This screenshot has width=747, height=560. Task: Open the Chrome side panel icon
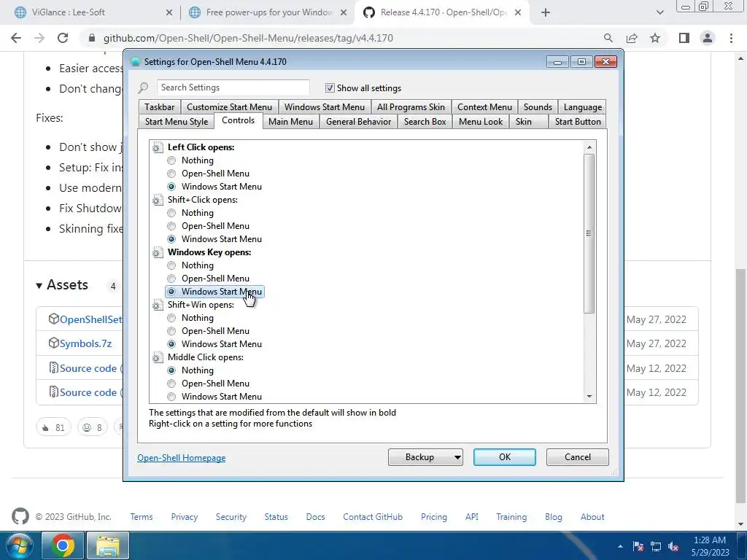pos(684,38)
